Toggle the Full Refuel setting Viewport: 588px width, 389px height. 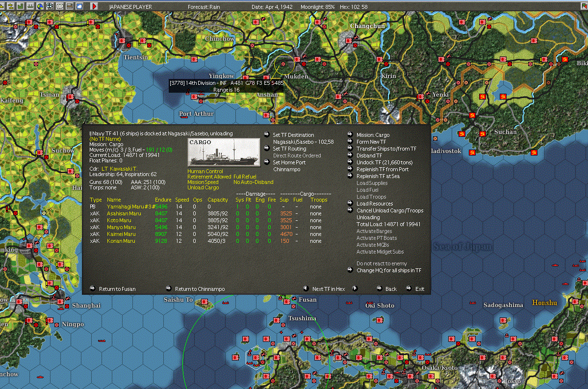pyautogui.click(x=245, y=177)
